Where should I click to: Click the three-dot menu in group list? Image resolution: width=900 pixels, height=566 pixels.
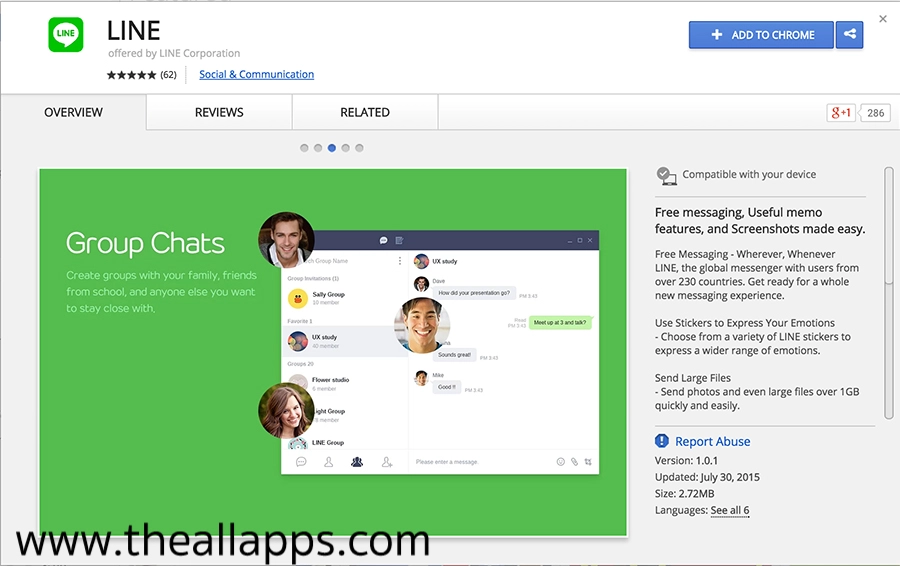tap(399, 261)
